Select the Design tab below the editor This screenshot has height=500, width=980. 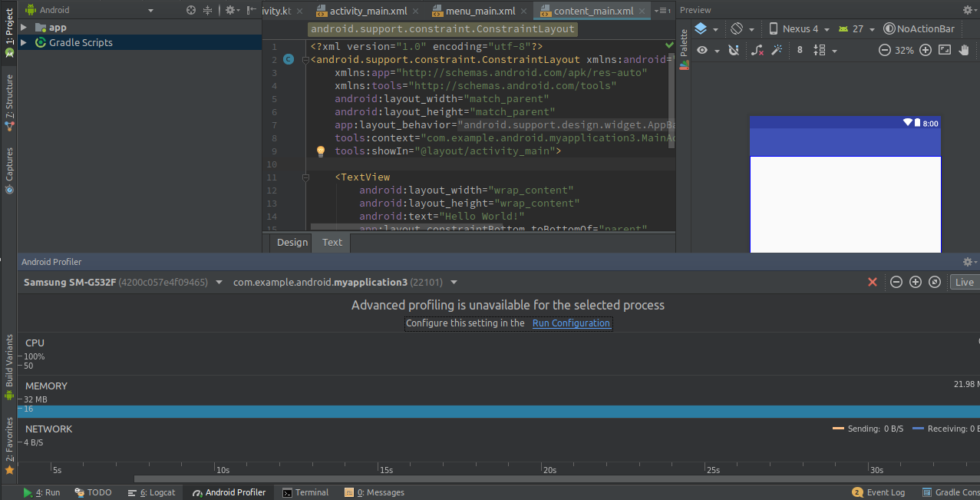coord(292,242)
